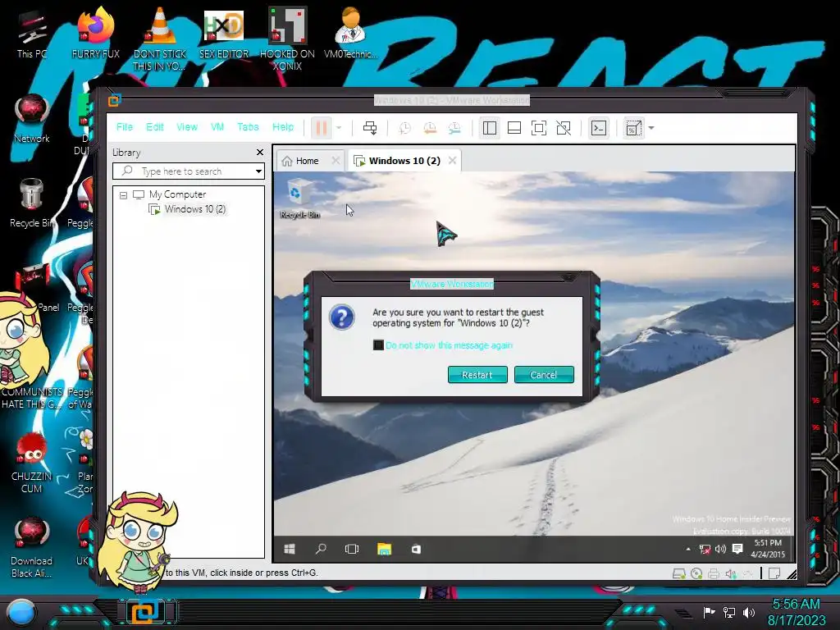The width and height of the screenshot is (840, 630).
Task: Click the guest network tray icon
Action: click(705, 549)
